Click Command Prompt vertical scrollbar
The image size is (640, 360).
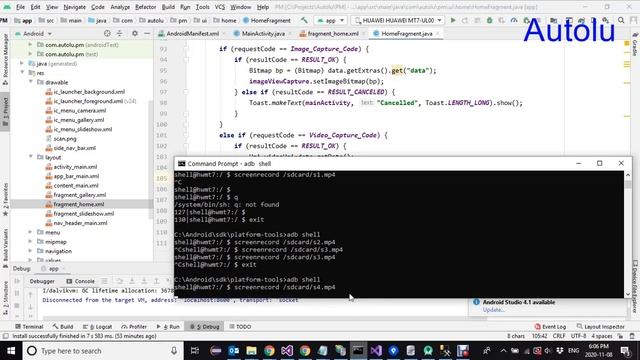click(x=628, y=235)
